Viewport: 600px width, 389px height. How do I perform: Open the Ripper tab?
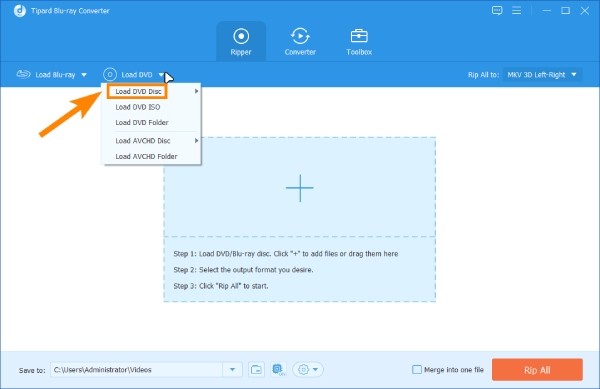tap(241, 41)
